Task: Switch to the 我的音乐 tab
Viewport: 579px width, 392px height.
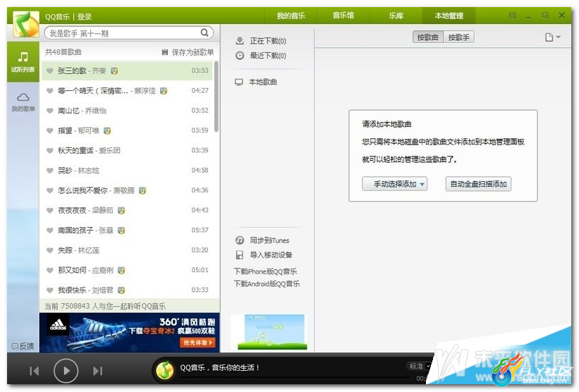Action: click(x=291, y=16)
